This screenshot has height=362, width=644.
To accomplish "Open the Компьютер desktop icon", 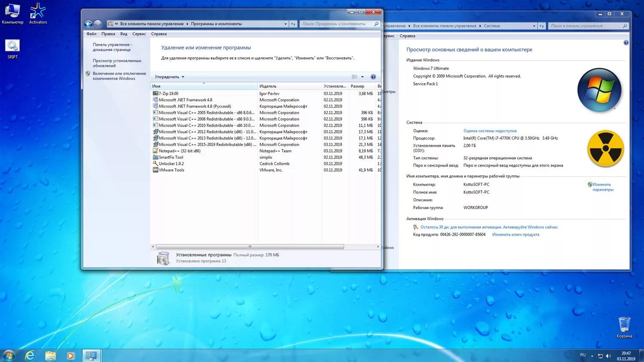I will [12, 14].
